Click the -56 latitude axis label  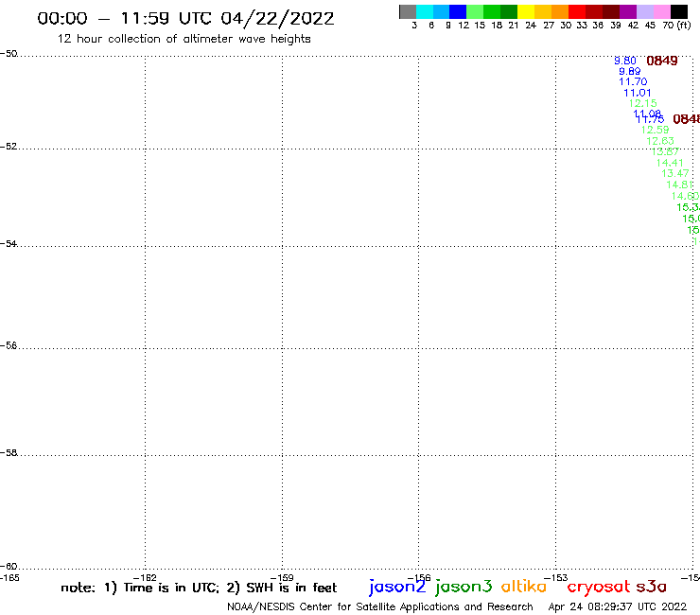click(x=9, y=345)
